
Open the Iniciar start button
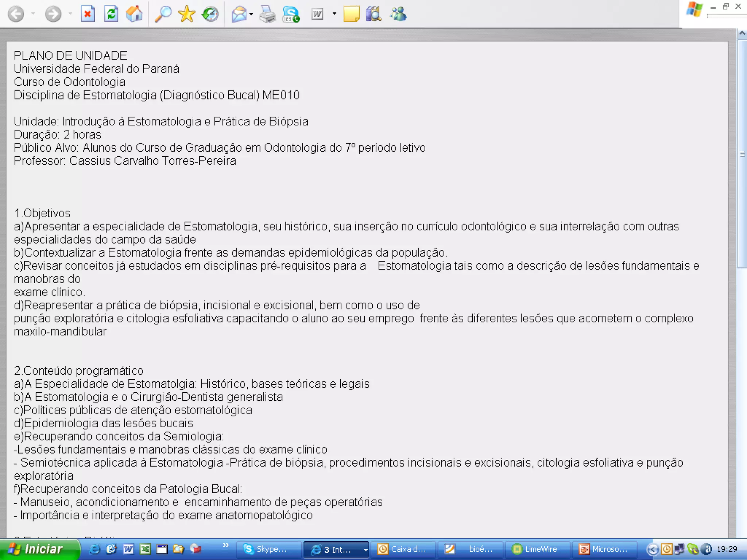coord(38,549)
